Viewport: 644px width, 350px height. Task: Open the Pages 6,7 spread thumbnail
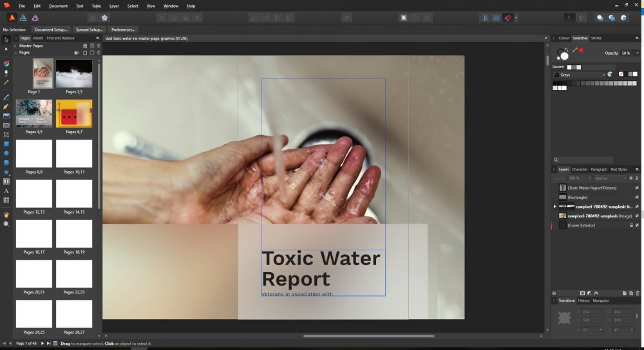tap(74, 113)
